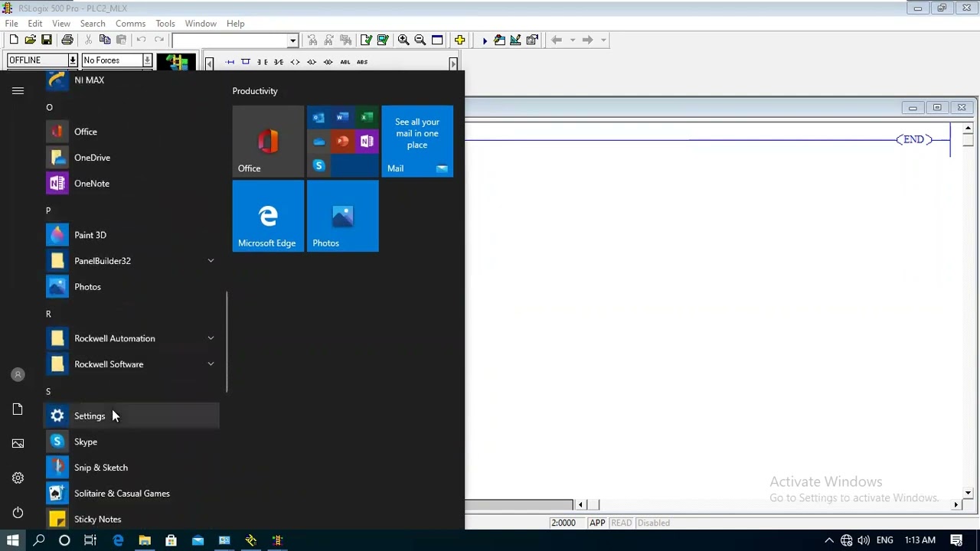
Task: Open the OFFLINE mode dropdown
Action: [x=73, y=60]
